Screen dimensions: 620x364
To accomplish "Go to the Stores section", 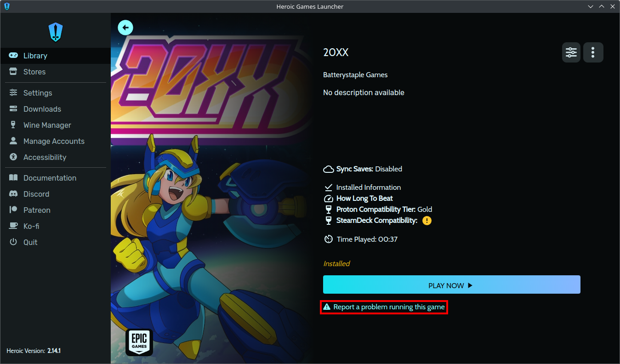I will click(x=55, y=72).
